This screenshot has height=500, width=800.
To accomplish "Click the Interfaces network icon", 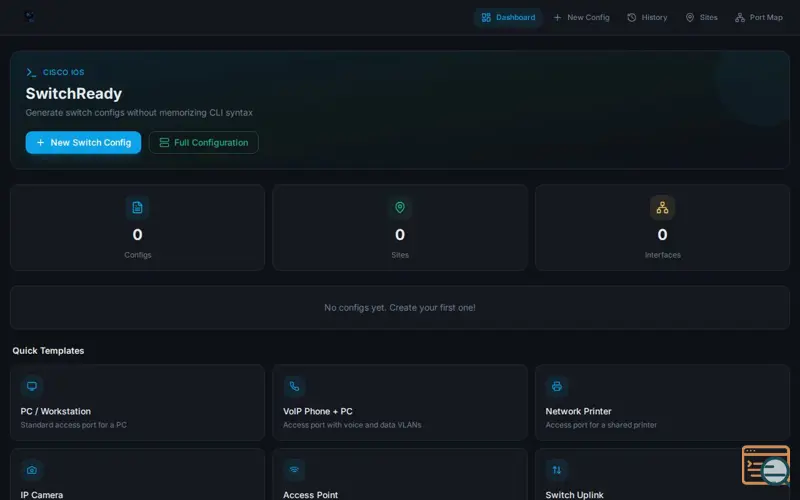I will [662, 208].
